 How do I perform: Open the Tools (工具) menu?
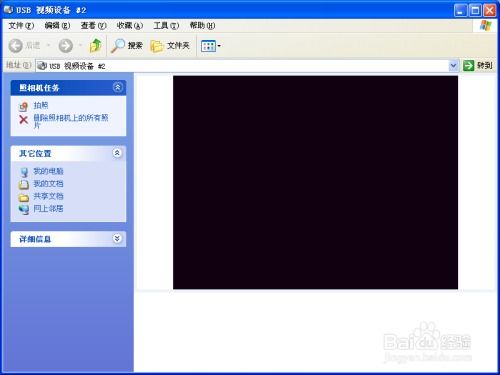(166, 25)
